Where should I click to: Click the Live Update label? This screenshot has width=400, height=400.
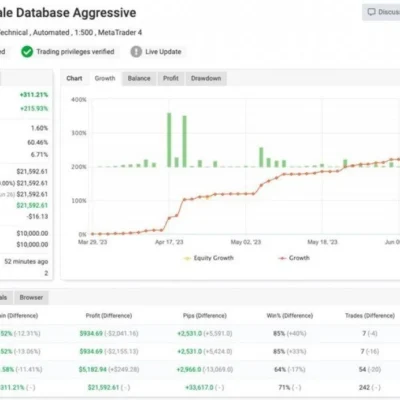(163, 52)
